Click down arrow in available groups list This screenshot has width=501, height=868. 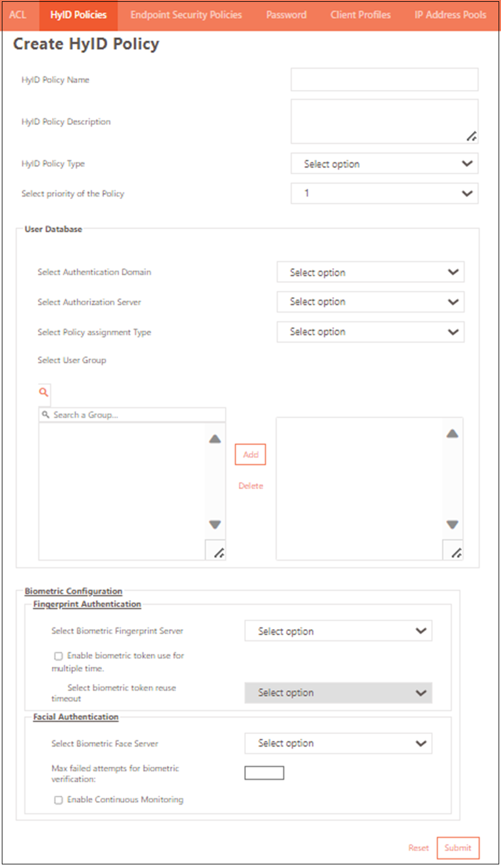[215, 524]
